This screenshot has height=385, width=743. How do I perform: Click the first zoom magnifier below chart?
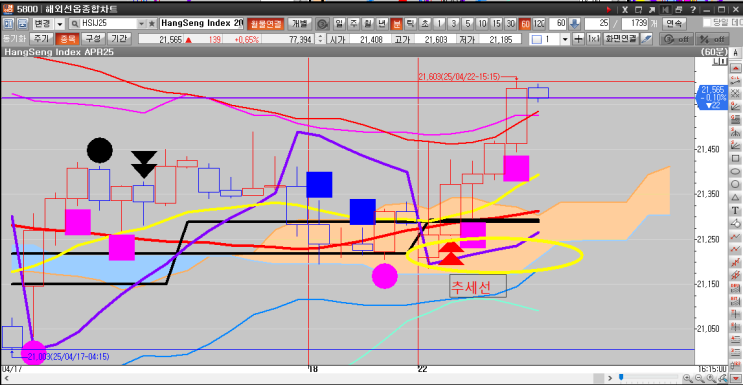pos(688,378)
